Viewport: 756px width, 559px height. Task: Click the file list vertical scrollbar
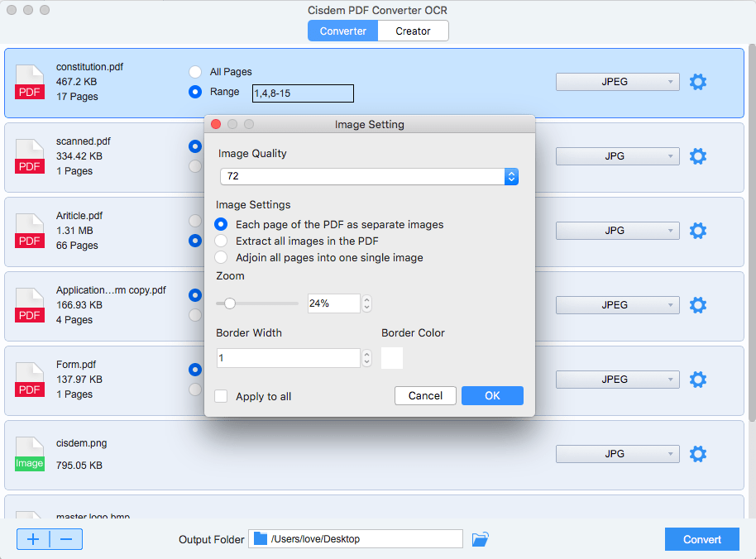pos(752,233)
